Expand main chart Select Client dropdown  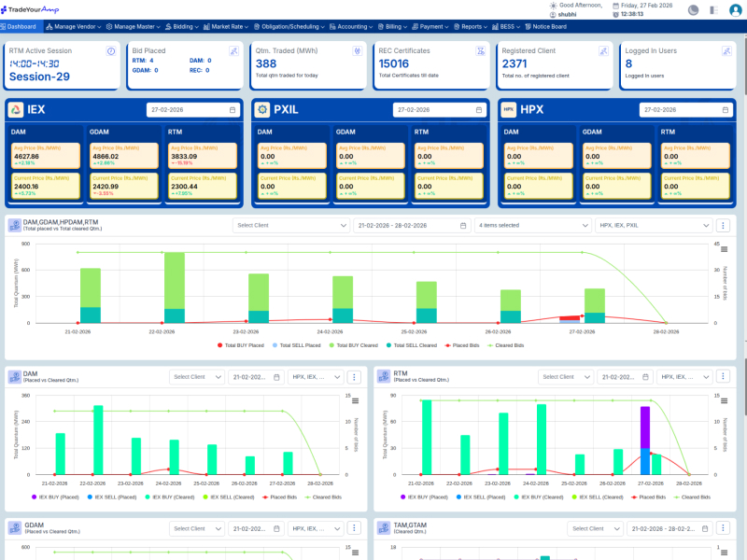tap(291, 226)
